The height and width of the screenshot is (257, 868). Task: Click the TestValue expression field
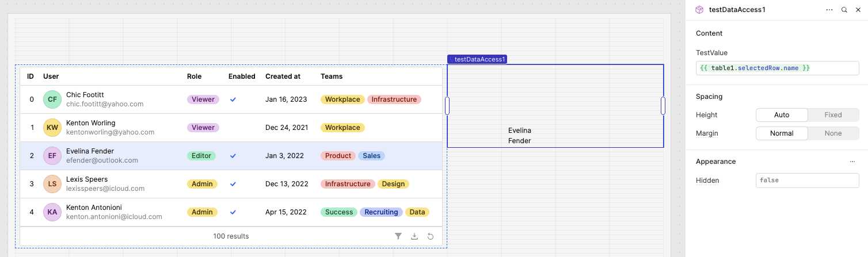(x=778, y=68)
